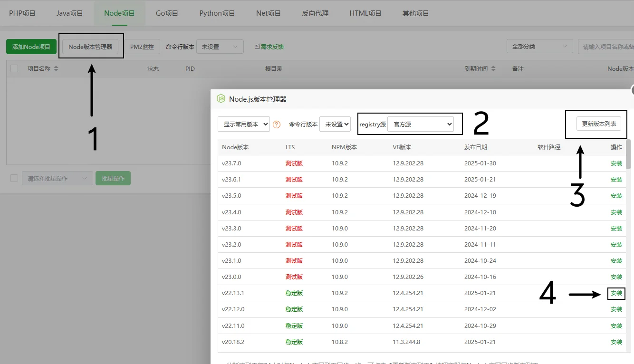The image size is (634, 364).
Task: Click the 需求反馈 feedback icon link
Action: coord(269,47)
